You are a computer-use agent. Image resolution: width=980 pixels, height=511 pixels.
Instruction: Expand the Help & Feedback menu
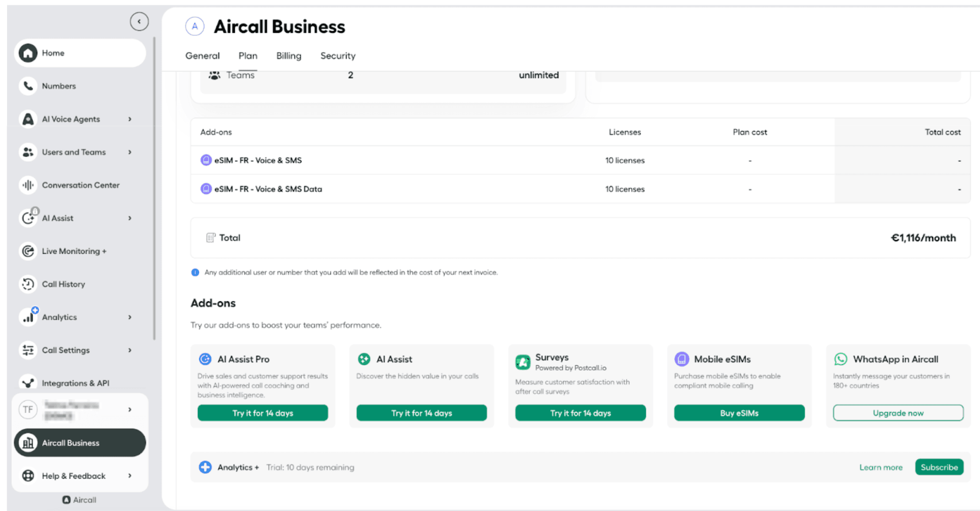click(130, 476)
